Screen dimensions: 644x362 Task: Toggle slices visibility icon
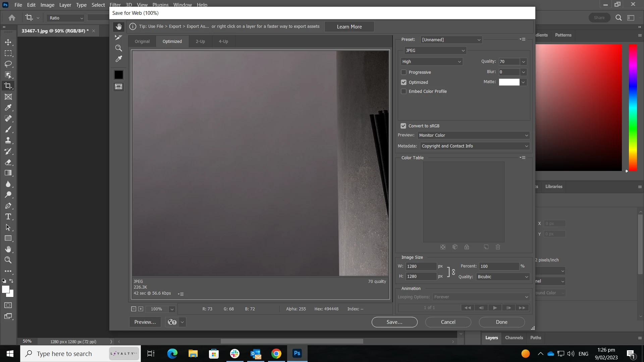click(x=119, y=87)
